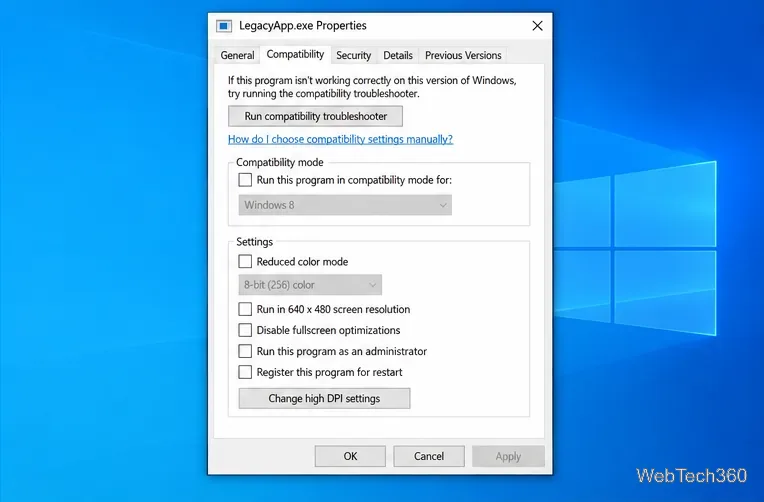The width and height of the screenshot is (764, 502).
Task: Run the compatibility troubleshooter
Action: tap(315, 116)
